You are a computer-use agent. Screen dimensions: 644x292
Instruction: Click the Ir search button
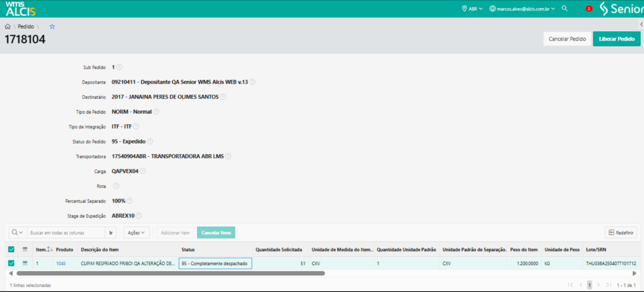(111, 233)
